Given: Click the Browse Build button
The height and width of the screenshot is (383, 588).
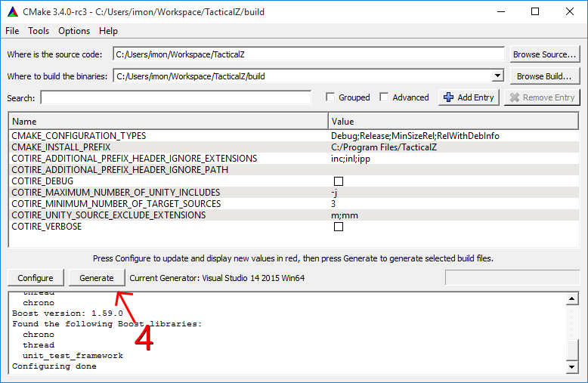Looking at the screenshot, I should [544, 76].
